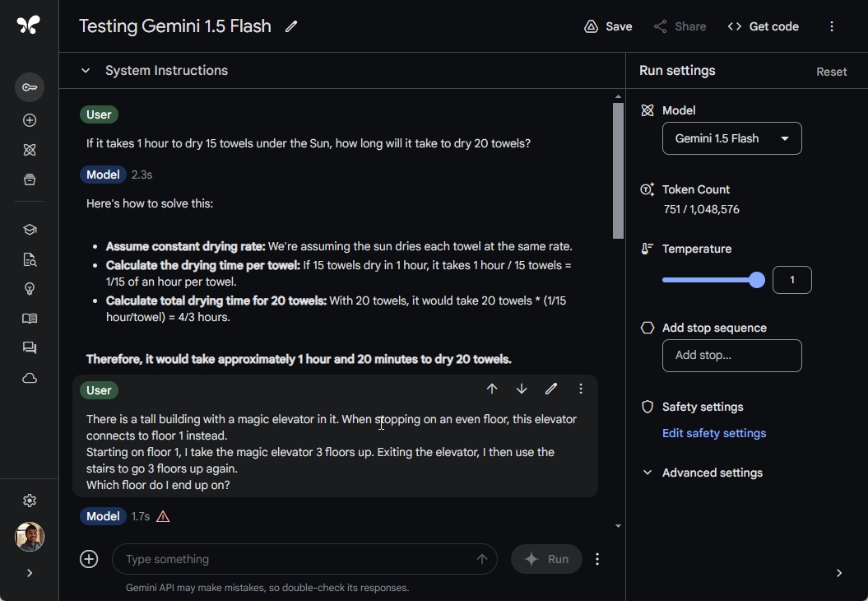Open the insert media plus button

pos(89,559)
